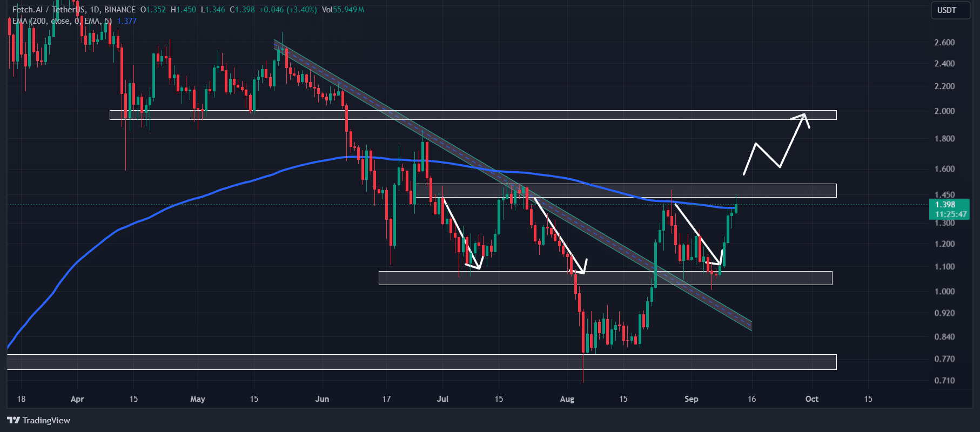Click the TradingView logo
This screenshot has width=980, height=432.
coord(39,420)
